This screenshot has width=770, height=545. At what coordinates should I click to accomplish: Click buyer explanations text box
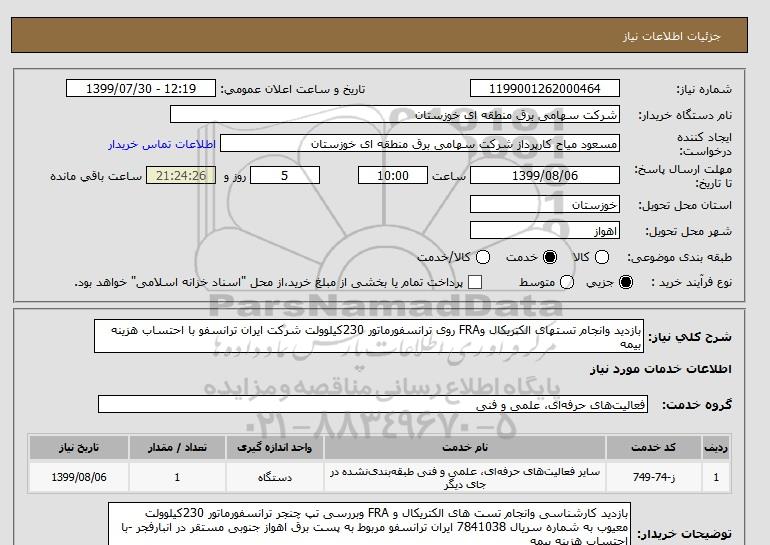tap(369, 524)
